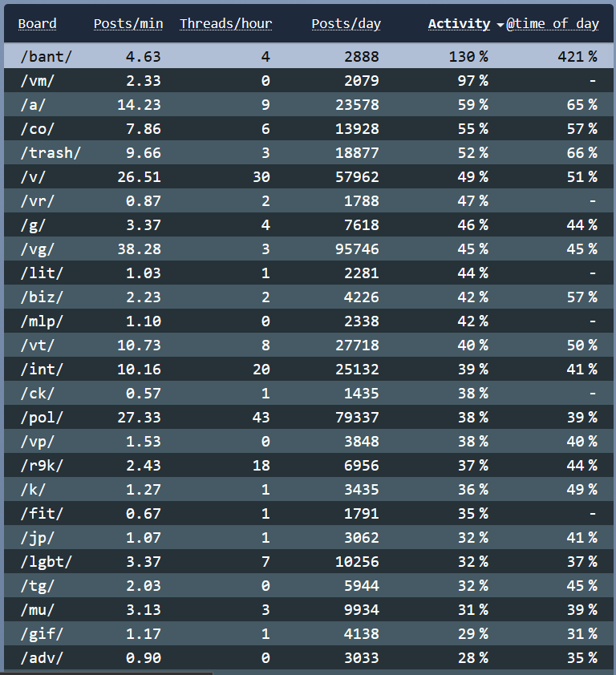
Task: Click the 23578 posts/day cell
Action: (x=358, y=104)
